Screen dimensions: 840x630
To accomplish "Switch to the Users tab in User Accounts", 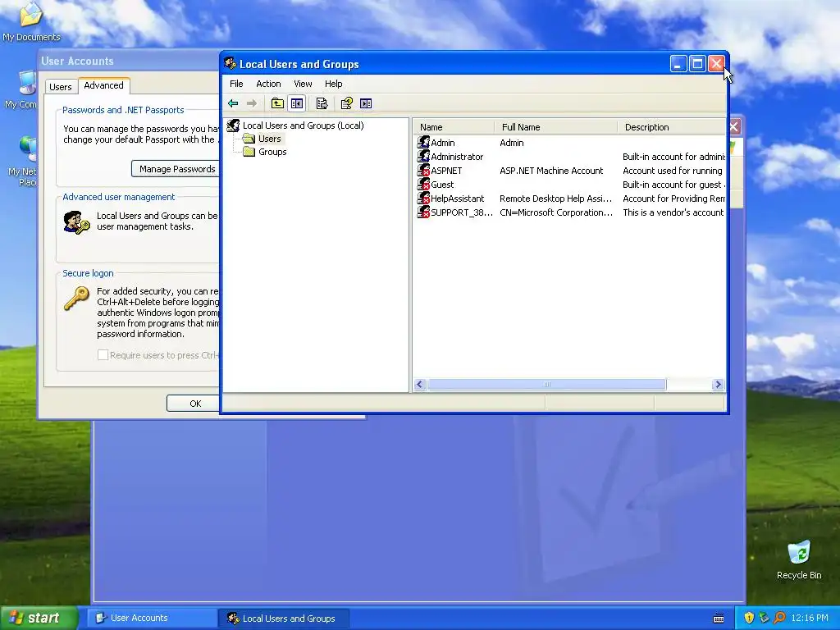I will [x=61, y=87].
